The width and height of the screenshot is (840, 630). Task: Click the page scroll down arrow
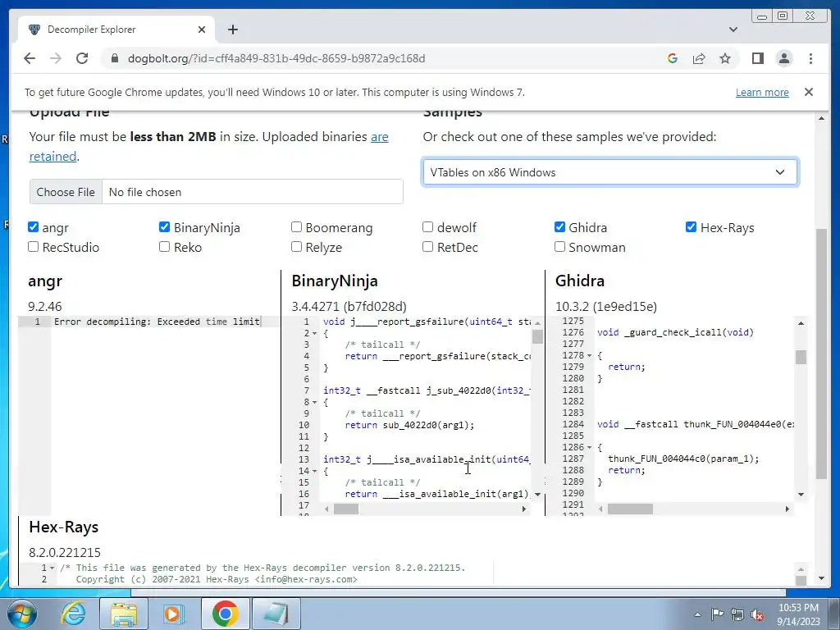(x=822, y=578)
